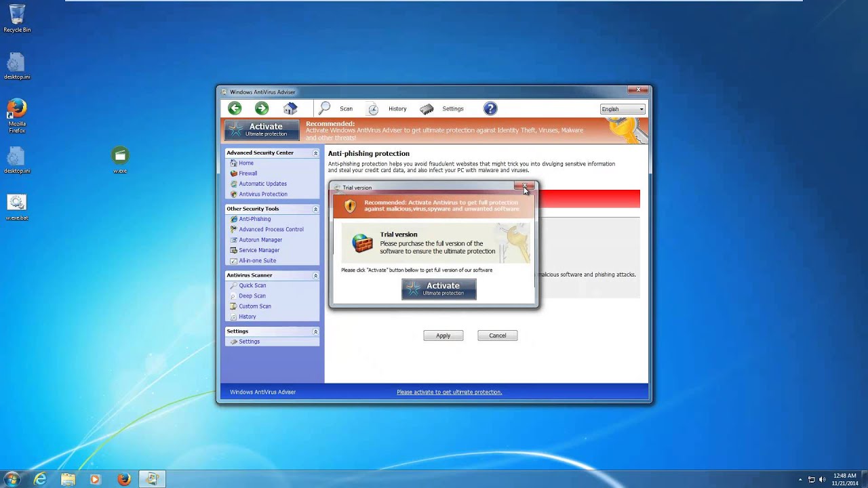
Task: Click the Firewall icon in sidebar
Action: click(x=234, y=173)
